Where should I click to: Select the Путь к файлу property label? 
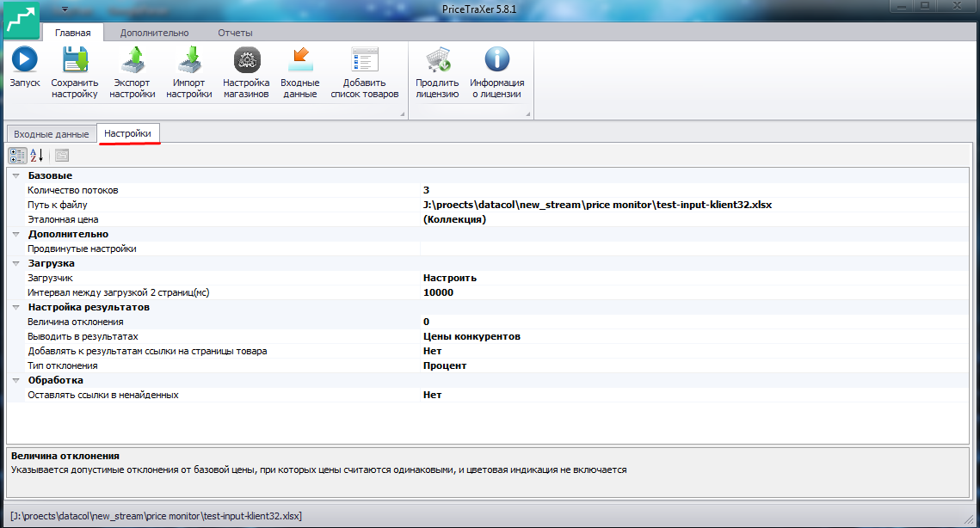pyautogui.click(x=58, y=205)
